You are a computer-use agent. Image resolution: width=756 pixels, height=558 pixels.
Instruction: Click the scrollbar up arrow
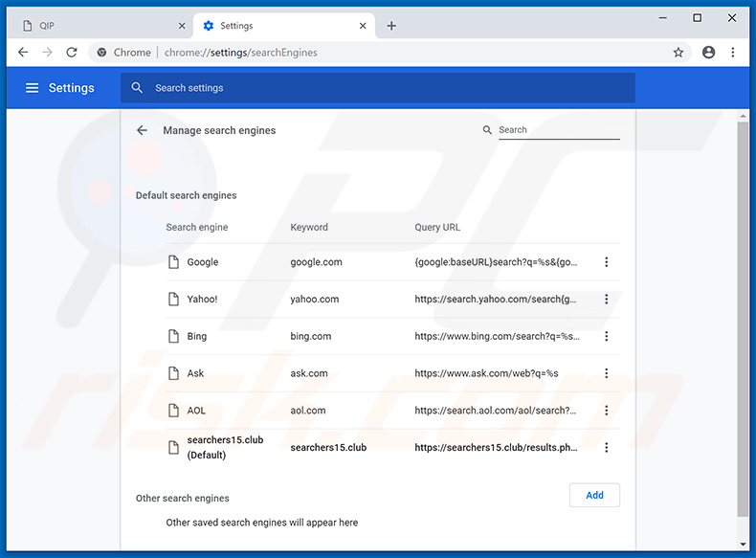[x=743, y=116]
